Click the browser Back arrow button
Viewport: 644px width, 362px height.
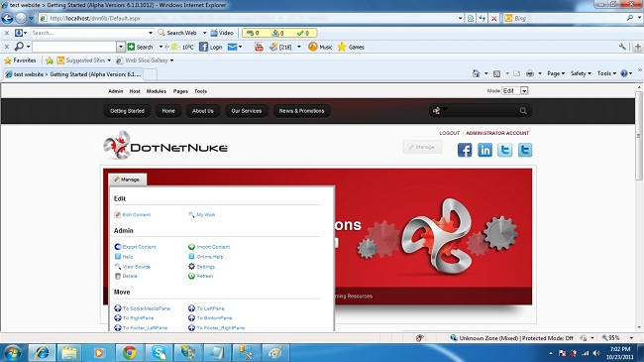7,18
